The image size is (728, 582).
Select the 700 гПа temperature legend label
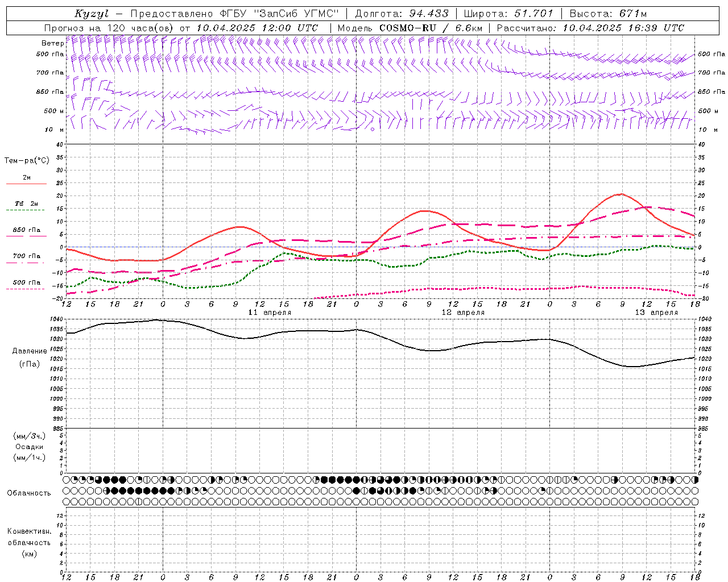[27, 256]
